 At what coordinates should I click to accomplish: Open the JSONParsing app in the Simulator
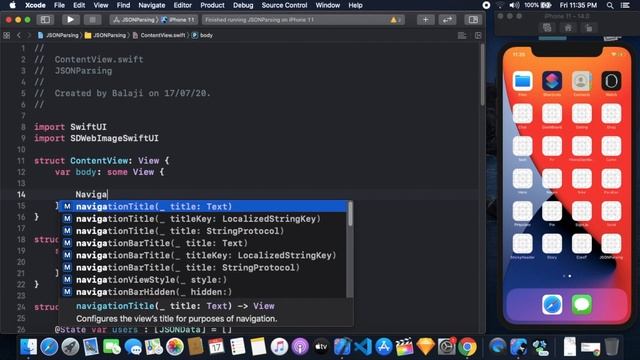[611, 244]
